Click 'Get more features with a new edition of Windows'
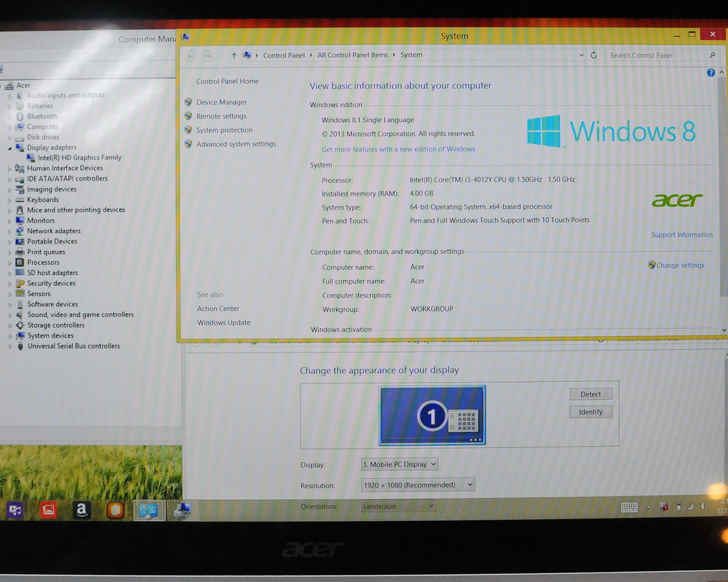The width and height of the screenshot is (728, 582). (x=398, y=149)
